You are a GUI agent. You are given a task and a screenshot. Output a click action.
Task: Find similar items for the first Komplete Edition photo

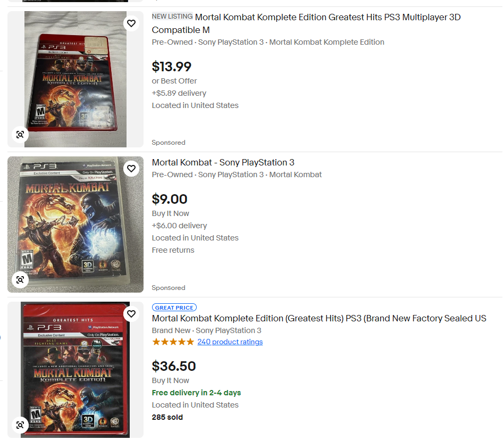(x=20, y=135)
